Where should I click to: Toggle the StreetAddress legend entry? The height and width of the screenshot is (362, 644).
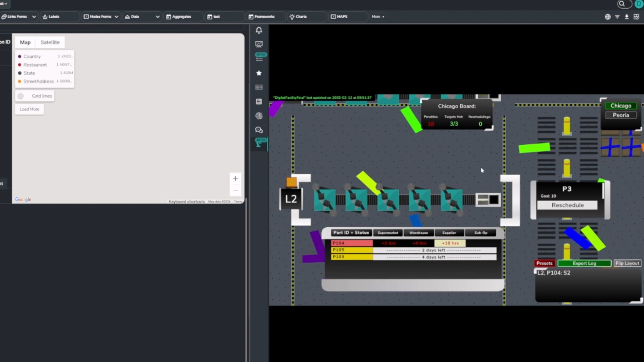pyautogui.click(x=38, y=81)
